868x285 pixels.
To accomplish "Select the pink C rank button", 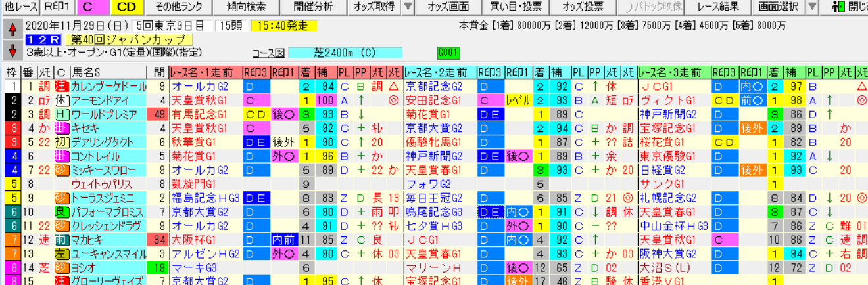I will coord(92,7).
